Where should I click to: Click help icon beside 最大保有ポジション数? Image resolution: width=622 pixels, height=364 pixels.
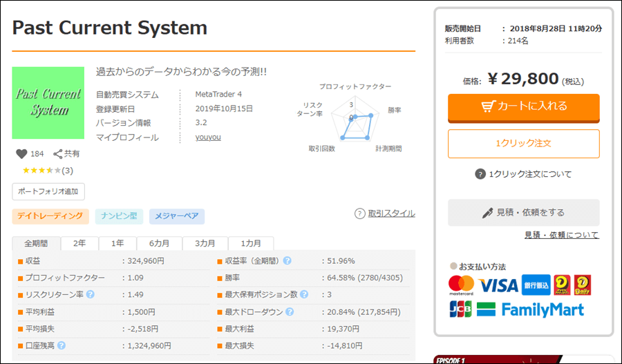(x=303, y=295)
